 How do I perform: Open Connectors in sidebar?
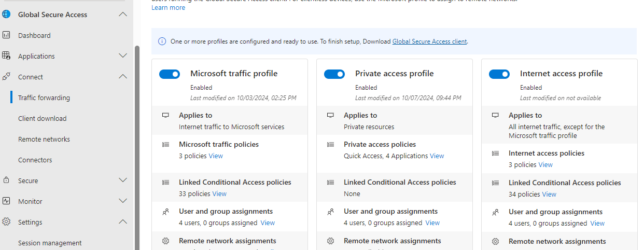point(35,160)
